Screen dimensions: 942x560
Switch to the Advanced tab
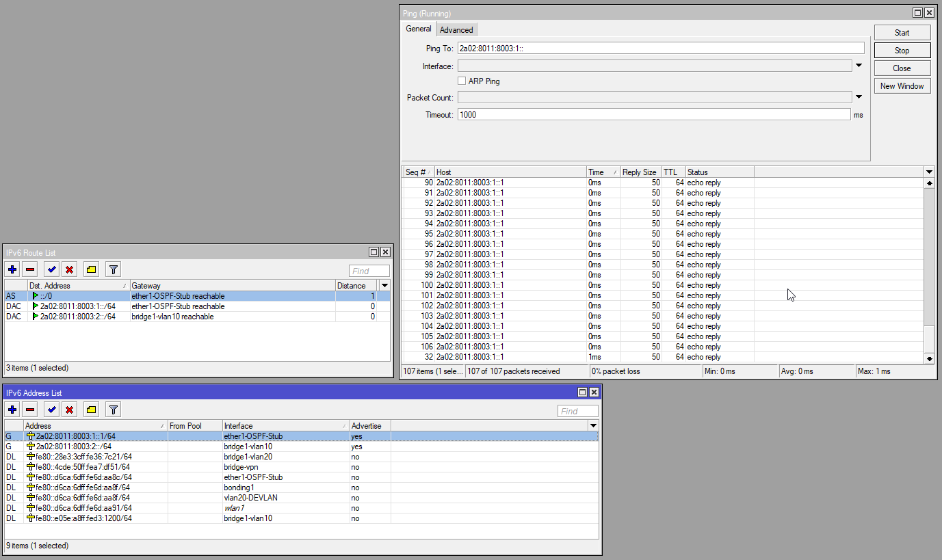point(456,29)
